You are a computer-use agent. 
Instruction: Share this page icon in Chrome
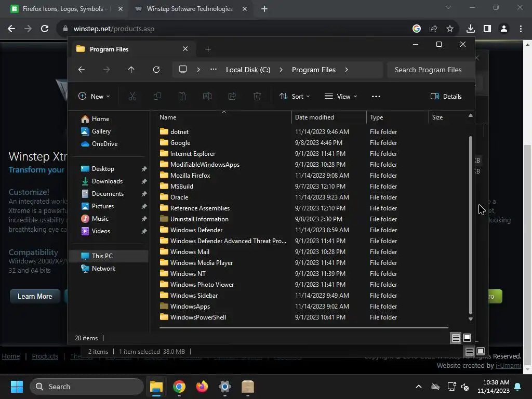[x=433, y=29]
